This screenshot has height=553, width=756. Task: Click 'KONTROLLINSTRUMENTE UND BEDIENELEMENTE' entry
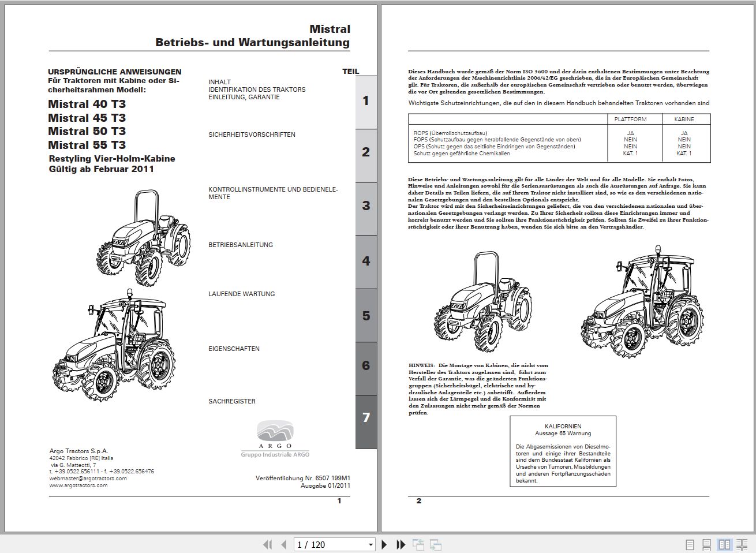point(273,193)
